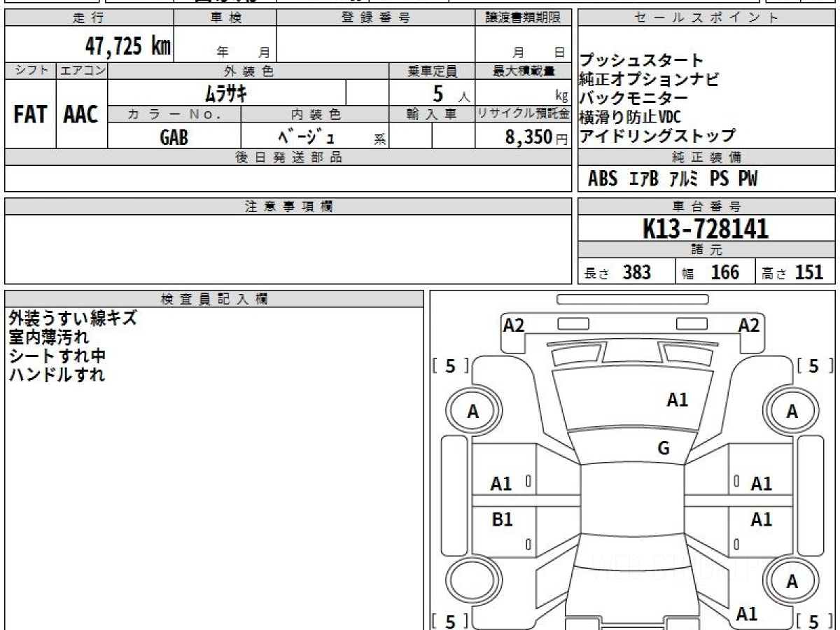Click the 走行 header cell
The image size is (840, 630).
tap(88, 18)
